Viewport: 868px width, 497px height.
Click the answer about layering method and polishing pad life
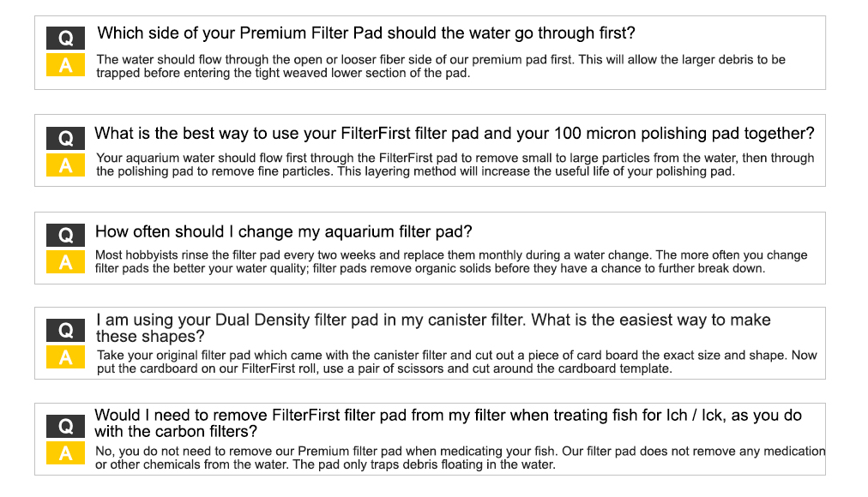coord(455,165)
